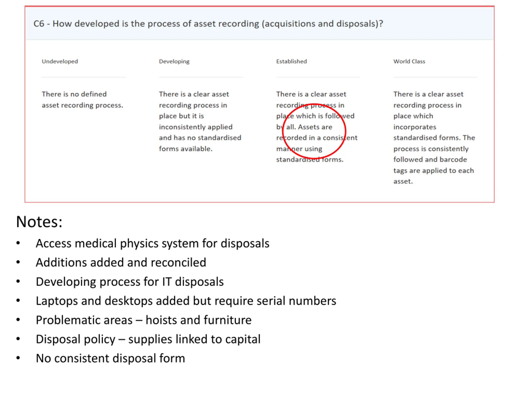
Task: Select the Developing maturity level heading
Action: [174, 61]
